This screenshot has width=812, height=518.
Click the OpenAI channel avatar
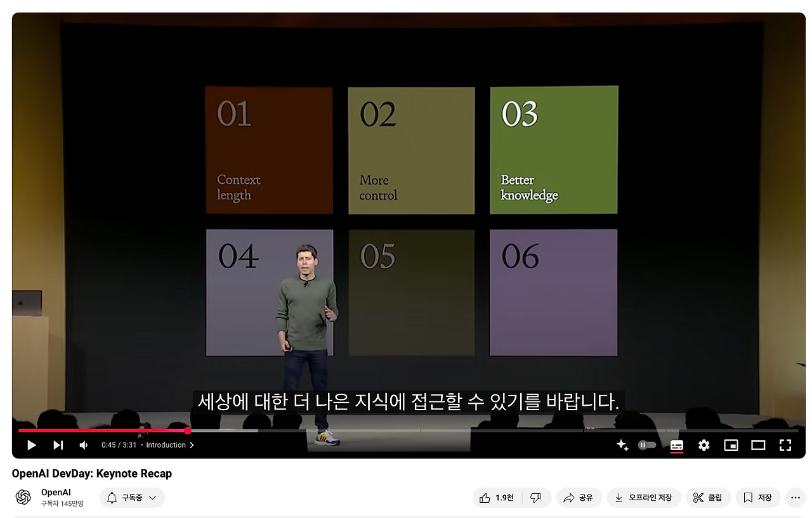tap(23, 497)
